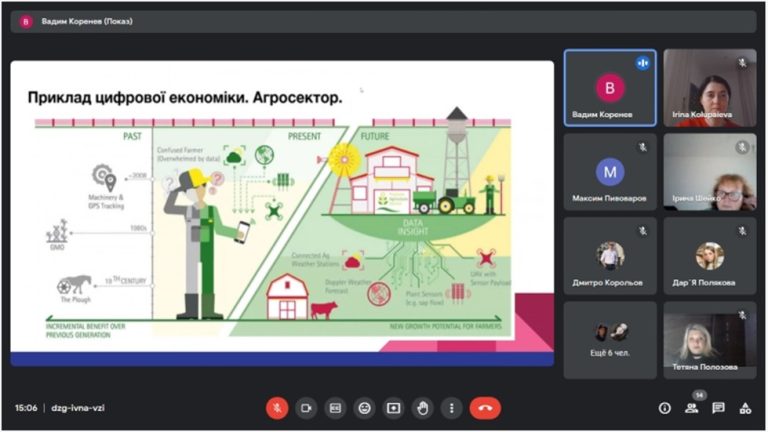Click muted mic icon on Тетяна Полозова tile
Screen dimensions: 768x432
[x=743, y=315]
